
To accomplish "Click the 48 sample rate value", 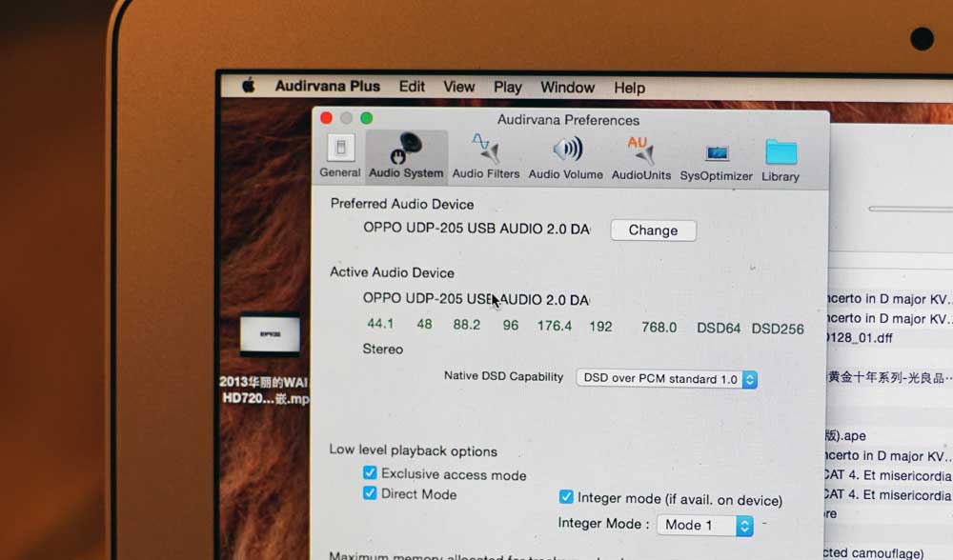I will [x=424, y=325].
